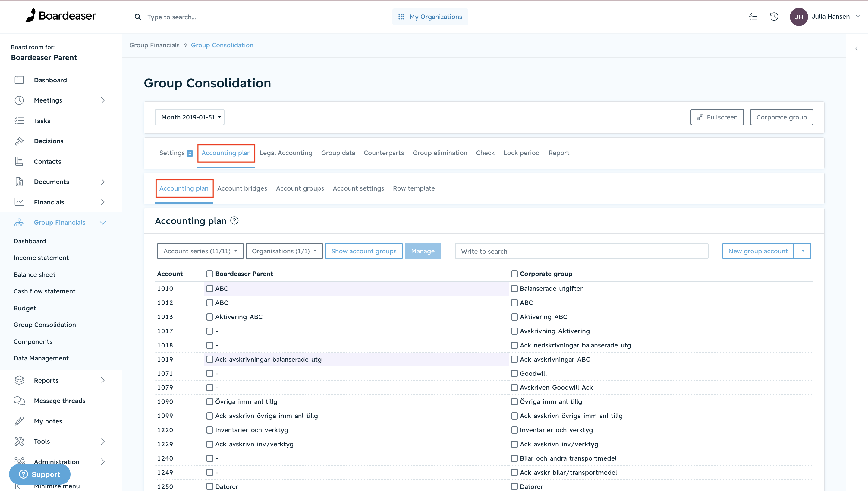868x491 pixels.
Task: Check Bilar och andra transportmedel checkbox
Action: click(x=514, y=458)
